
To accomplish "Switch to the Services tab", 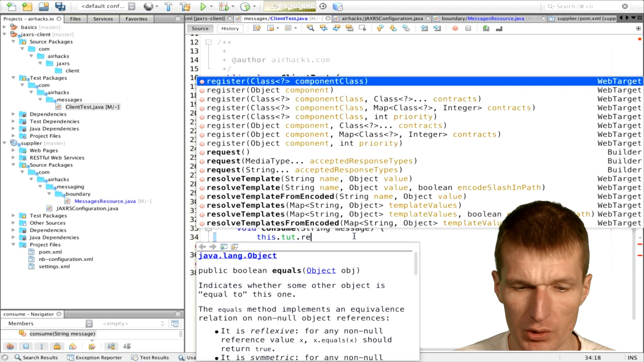I will (103, 19).
